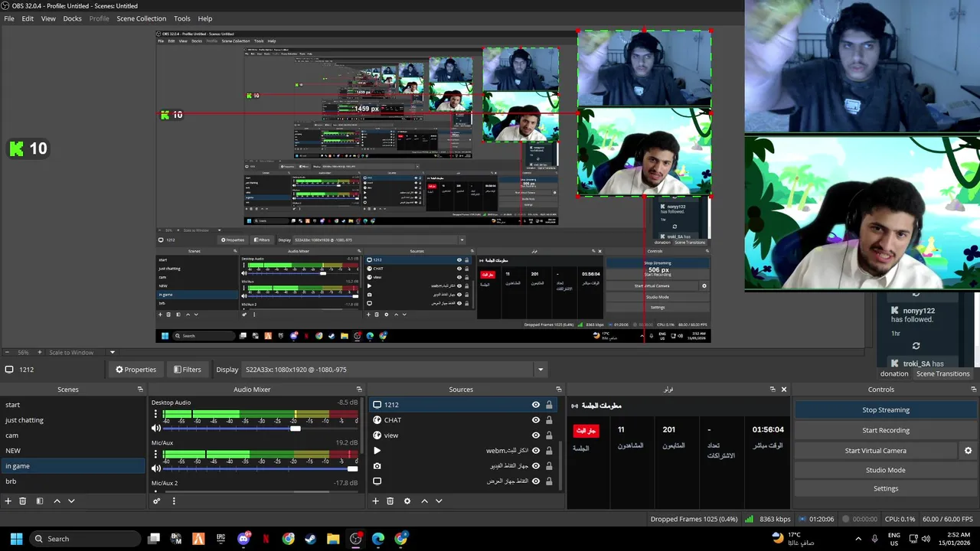
Task: Undock the Audio Mixer panel
Action: [x=359, y=390]
